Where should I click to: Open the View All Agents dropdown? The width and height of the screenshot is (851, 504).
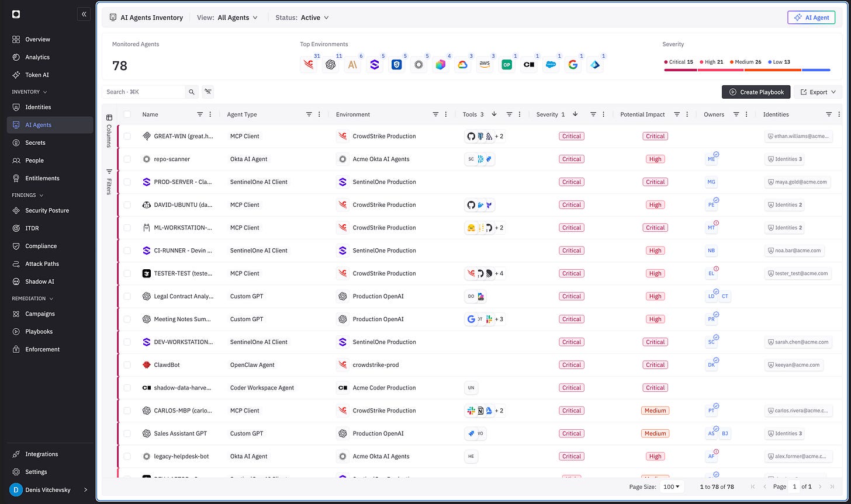coord(227,18)
